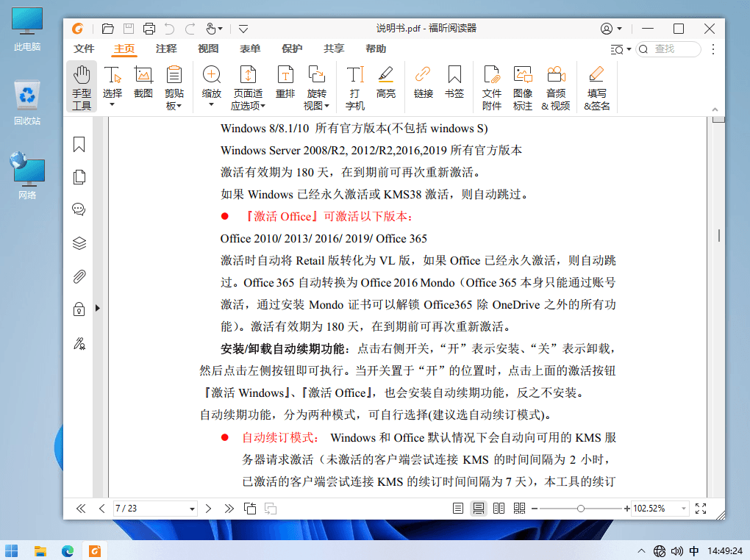Switch to the View (视图) tab
This screenshot has height=560, width=750.
coord(208,49)
